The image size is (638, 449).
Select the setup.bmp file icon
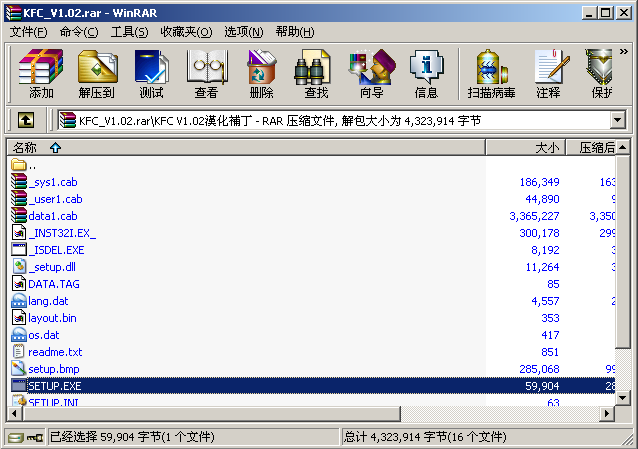(x=19, y=369)
